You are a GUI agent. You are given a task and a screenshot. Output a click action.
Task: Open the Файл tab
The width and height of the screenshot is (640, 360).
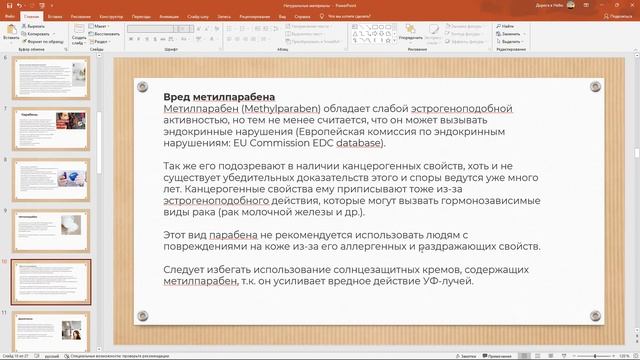tap(10, 17)
